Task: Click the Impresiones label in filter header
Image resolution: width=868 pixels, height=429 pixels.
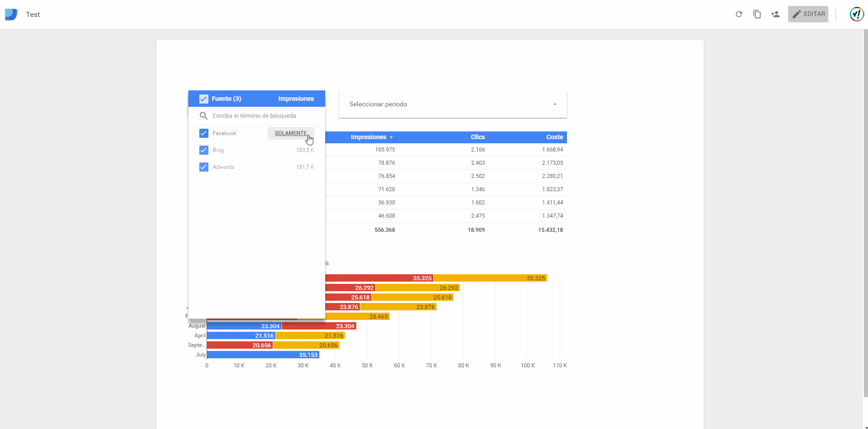Action: (x=296, y=99)
